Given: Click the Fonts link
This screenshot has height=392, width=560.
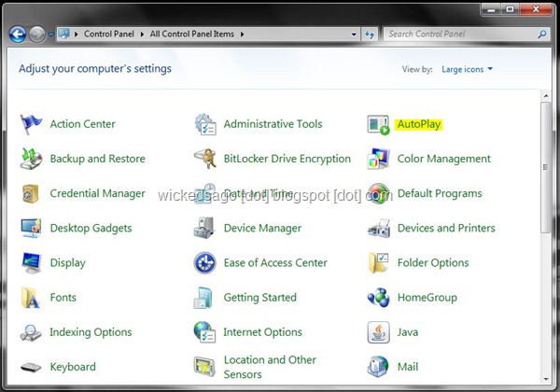Looking at the screenshot, I should tap(63, 298).
